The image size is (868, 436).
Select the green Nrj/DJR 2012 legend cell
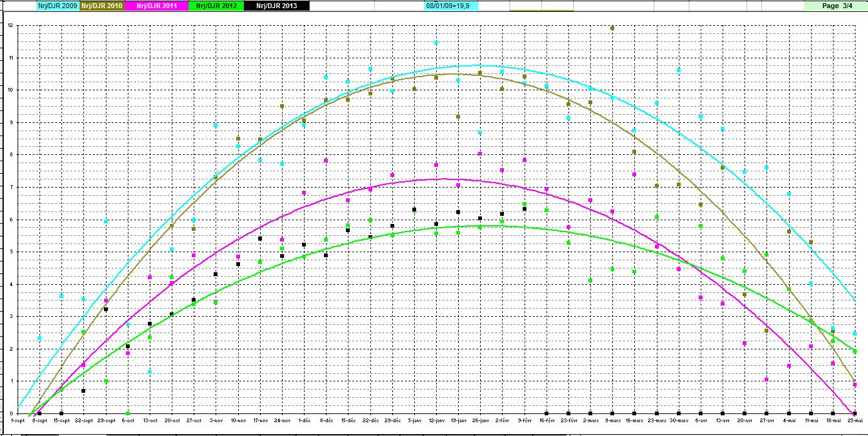click(x=216, y=6)
